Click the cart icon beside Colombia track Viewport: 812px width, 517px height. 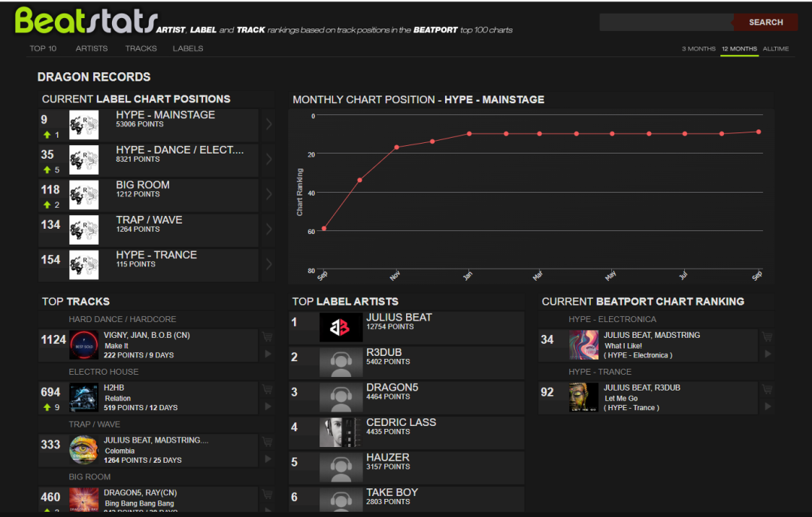[x=266, y=442]
